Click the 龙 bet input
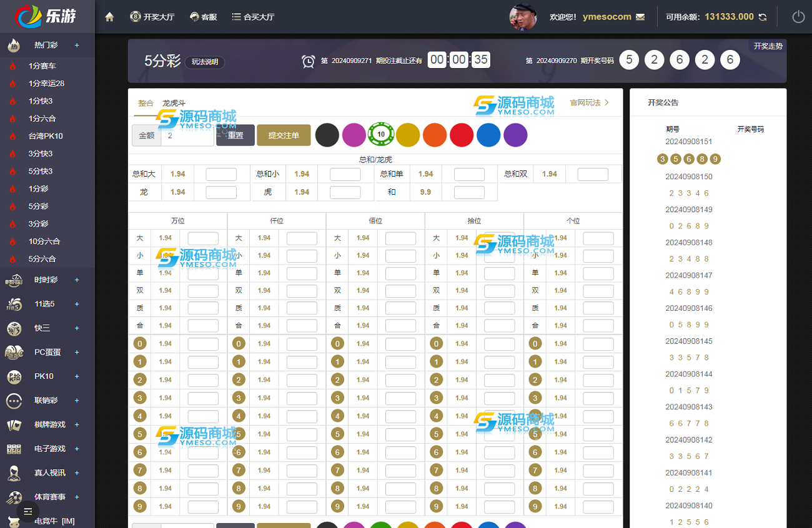The width and height of the screenshot is (812, 528). 221,192
